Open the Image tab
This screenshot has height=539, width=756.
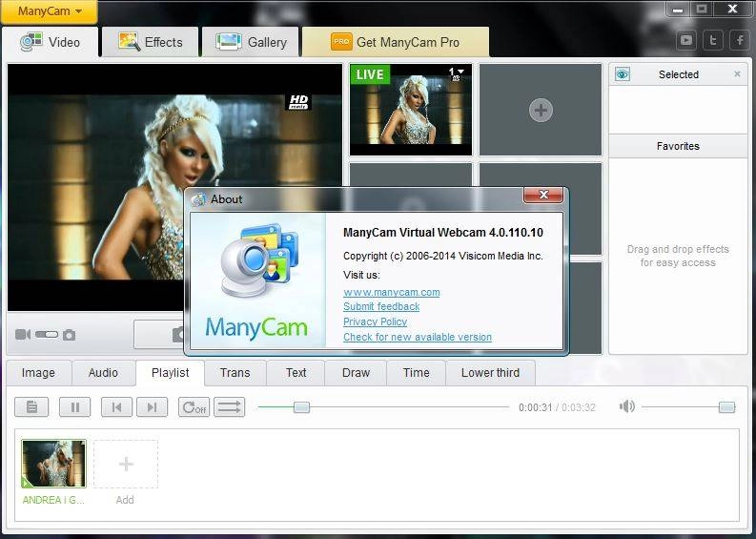tap(38, 372)
